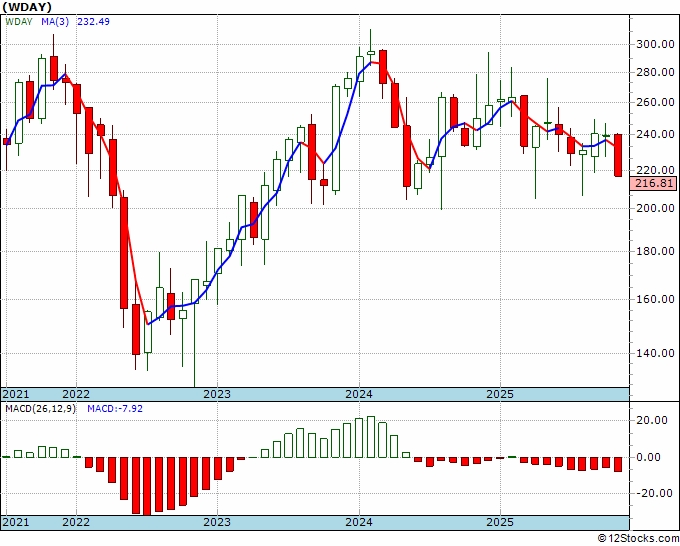
Task: Click the 160.00 price axis label
Action: tap(655, 299)
